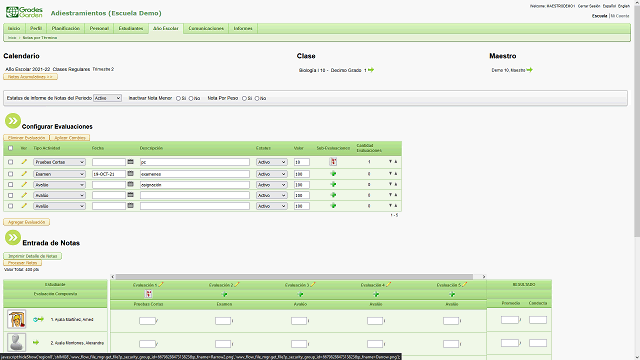Open the Informes tab
The height and width of the screenshot is (360, 640).
[x=243, y=28]
